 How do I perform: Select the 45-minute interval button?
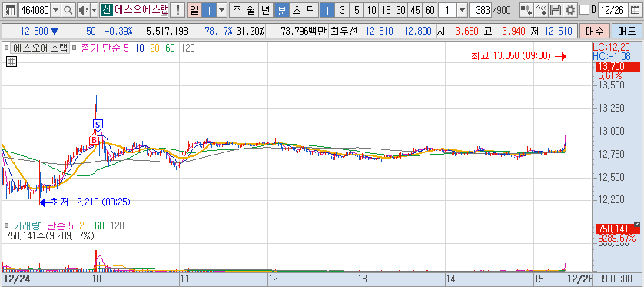click(x=415, y=11)
